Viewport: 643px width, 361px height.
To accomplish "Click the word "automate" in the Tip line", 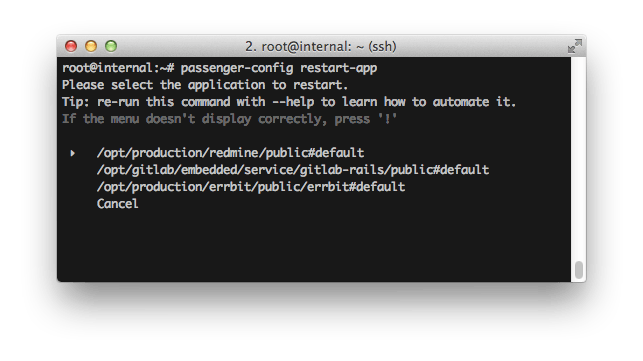I will coord(461,102).
